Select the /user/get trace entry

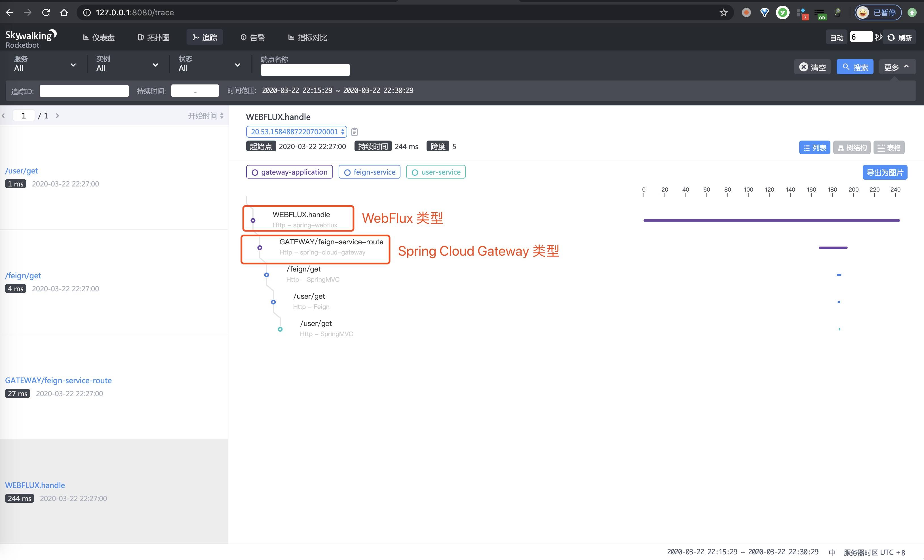[x=114, y=177]
